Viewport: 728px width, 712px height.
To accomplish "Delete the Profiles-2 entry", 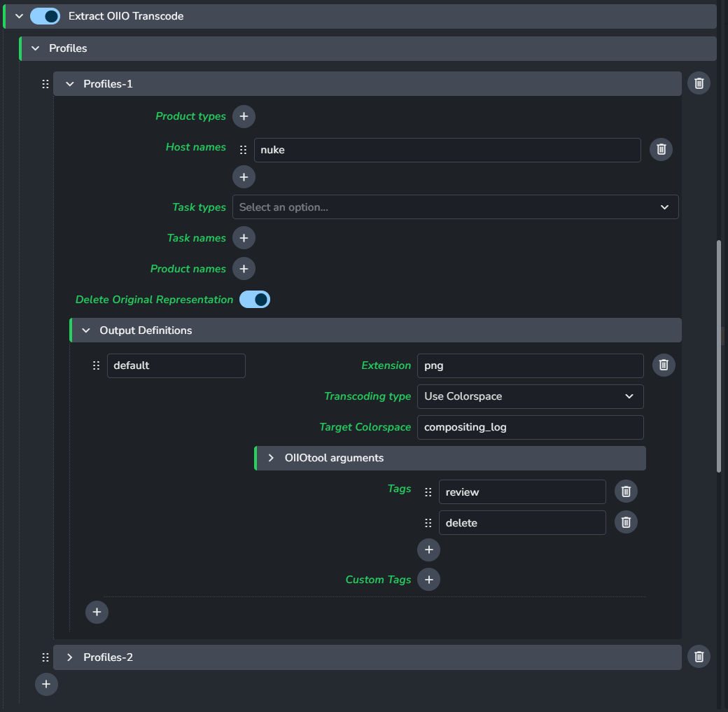I will point(699,657).
